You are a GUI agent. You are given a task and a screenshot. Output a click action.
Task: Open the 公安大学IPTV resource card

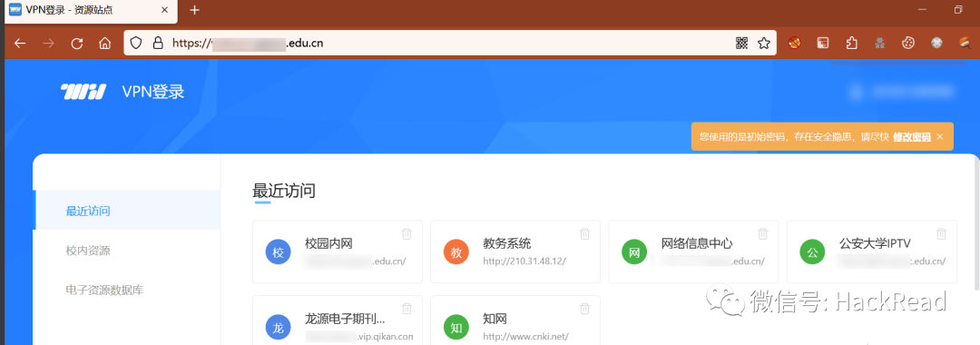click(872, 251)
